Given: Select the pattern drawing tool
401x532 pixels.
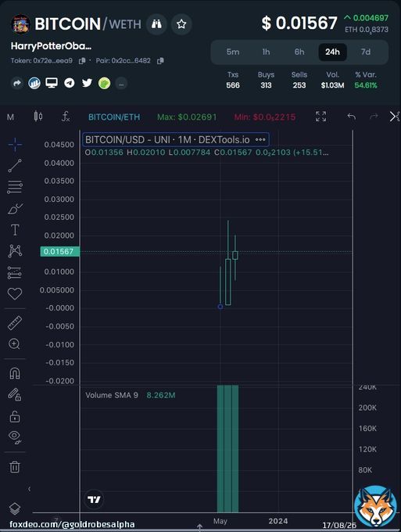Looking at the screenshot, I should point(15,250).
